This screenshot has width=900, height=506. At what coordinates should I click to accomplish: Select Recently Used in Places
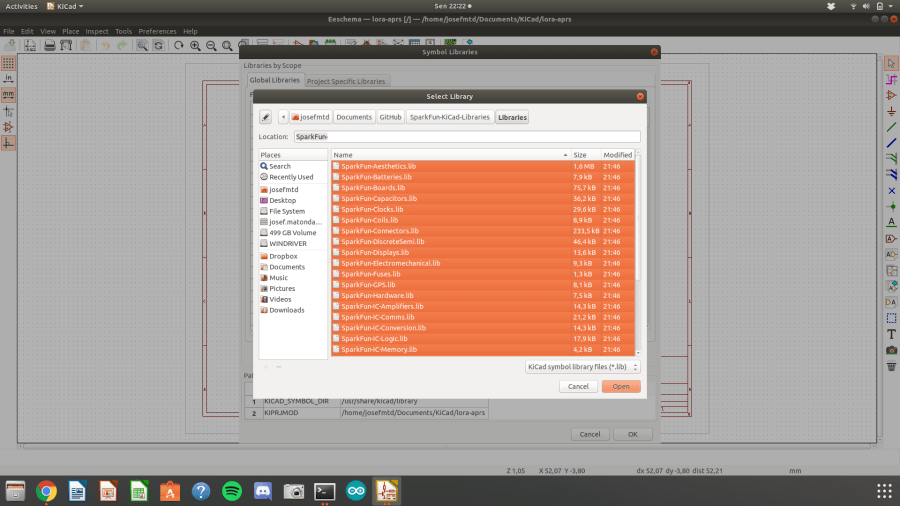[291, 177]
